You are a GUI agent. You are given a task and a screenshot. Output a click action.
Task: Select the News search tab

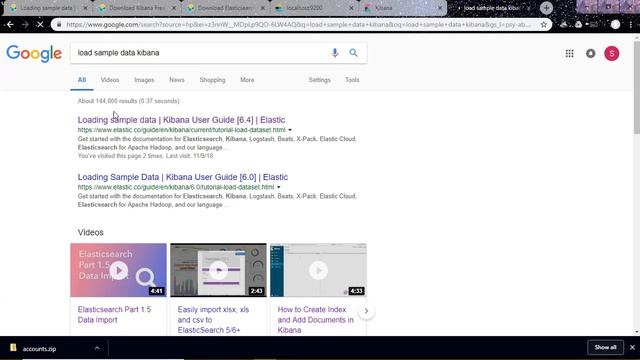[x=177, y=80]
